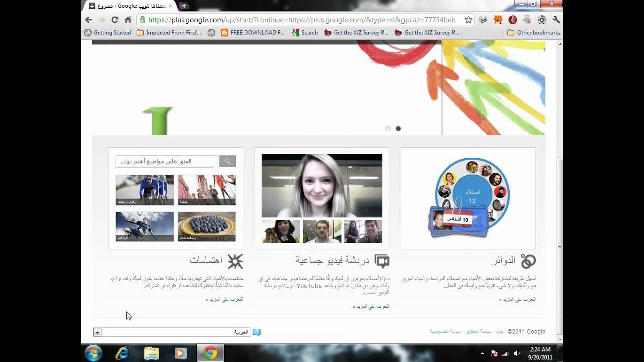Click the main blonde woman video image
This screenshot has width=644, height=362.
tap(322, 186)
